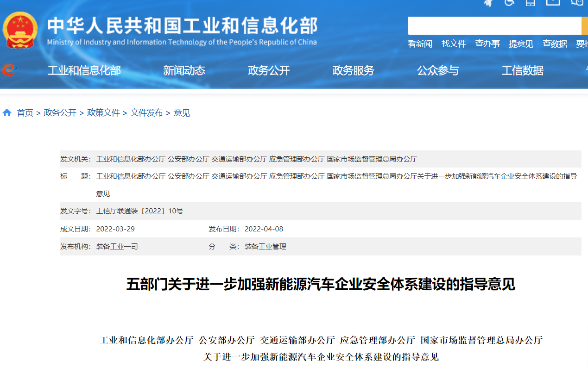588x367 pixels.
Task: Click the 发文字号 label
Action: (x=76, y=211)
